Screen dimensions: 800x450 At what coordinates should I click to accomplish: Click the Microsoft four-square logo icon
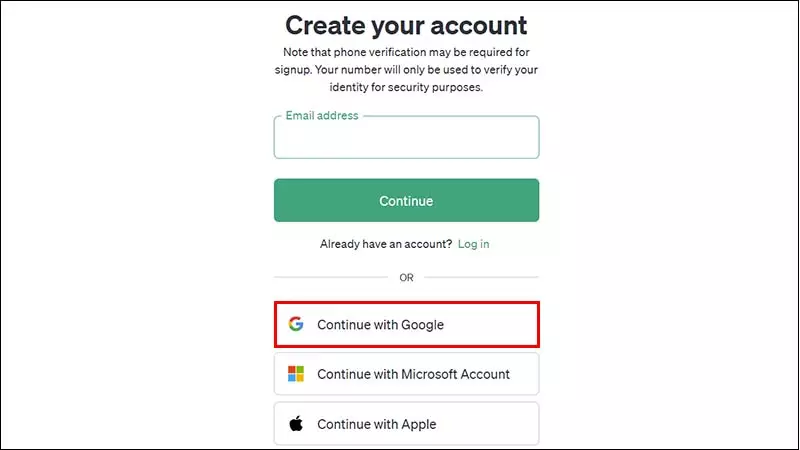[296, 373]
